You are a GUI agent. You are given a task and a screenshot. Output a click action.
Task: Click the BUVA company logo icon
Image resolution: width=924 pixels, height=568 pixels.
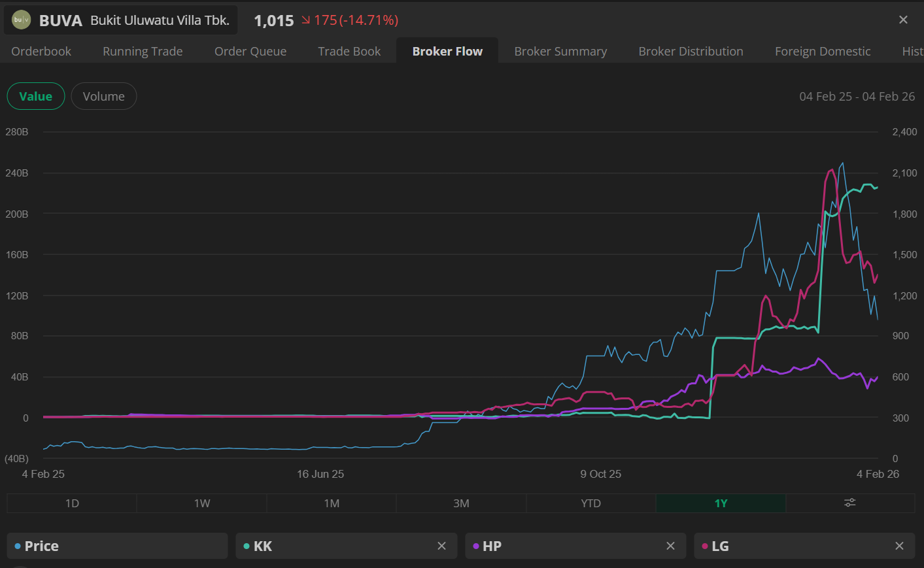(x=21, y=20)
